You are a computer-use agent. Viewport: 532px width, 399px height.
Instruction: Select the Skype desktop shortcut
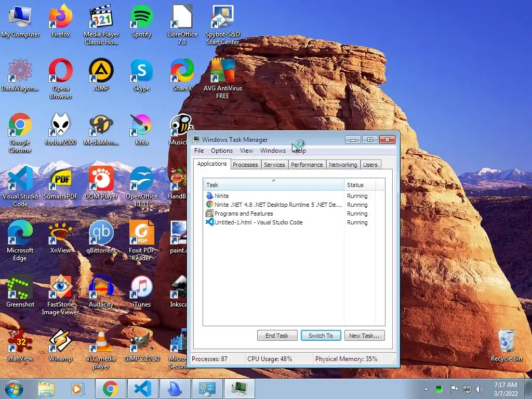[x=141, y=75]
